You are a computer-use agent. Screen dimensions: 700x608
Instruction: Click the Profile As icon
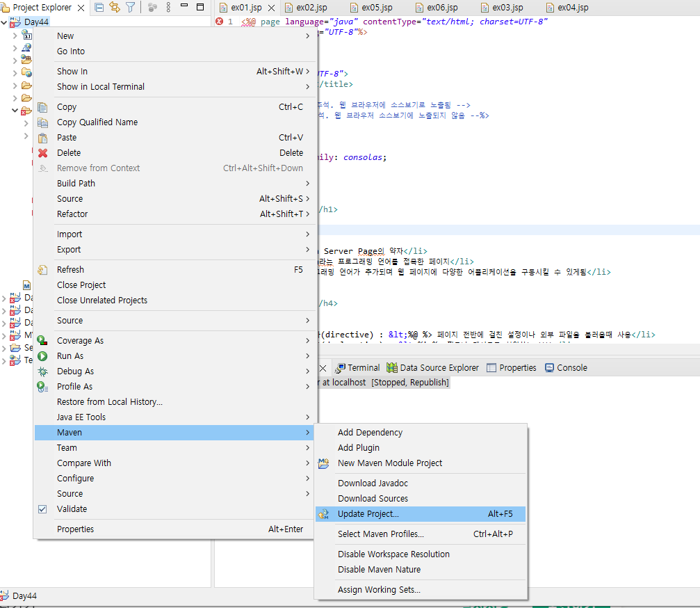pos(42,386)
